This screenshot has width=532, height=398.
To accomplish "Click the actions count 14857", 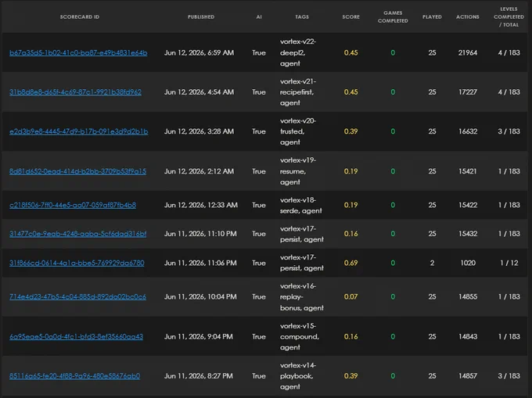I will click(468, 375).
